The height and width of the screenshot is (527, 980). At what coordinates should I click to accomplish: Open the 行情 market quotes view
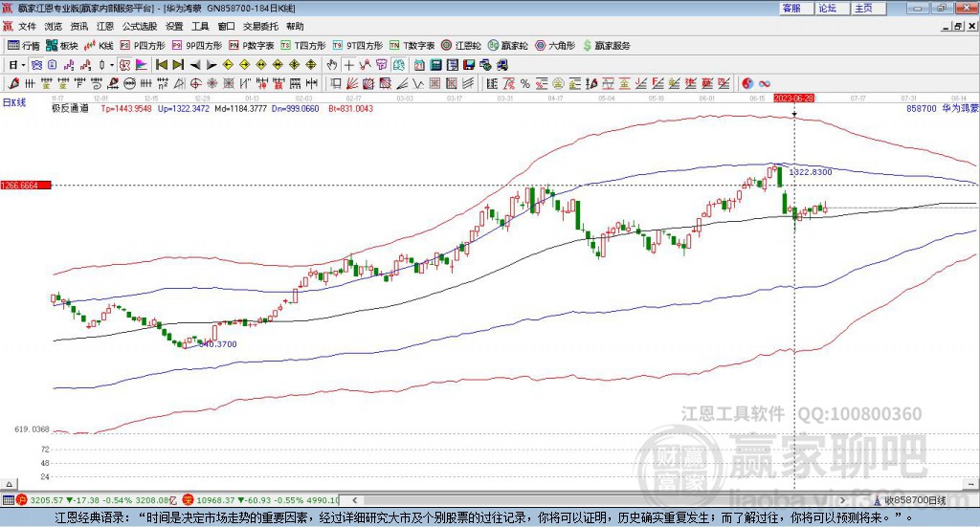pos(24,46)
